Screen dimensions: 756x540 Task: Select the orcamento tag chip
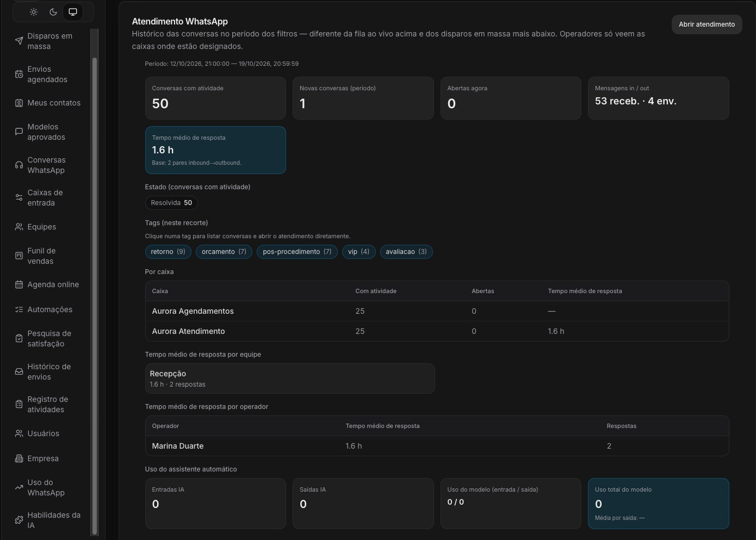[x=224, y=252]
